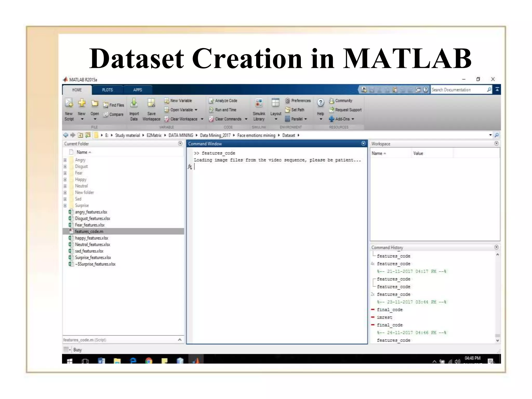The height and width of the screenshot is (399, 532).
Task: Click the Command History scrollbar down arrow
Action: coord(497,341)
